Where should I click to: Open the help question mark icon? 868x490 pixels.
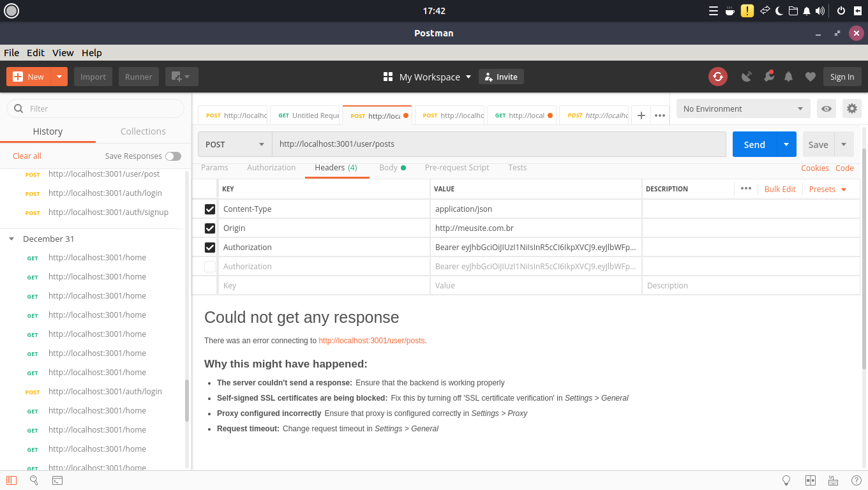(856, 480)
